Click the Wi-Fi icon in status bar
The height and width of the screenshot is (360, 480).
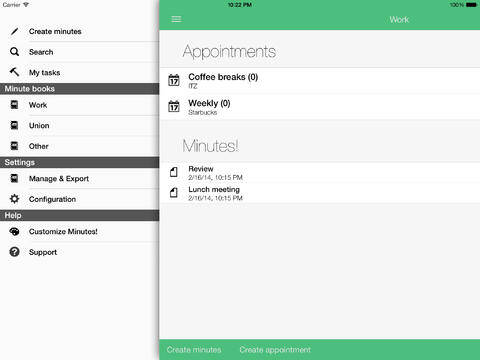click(x=26, y=5)
